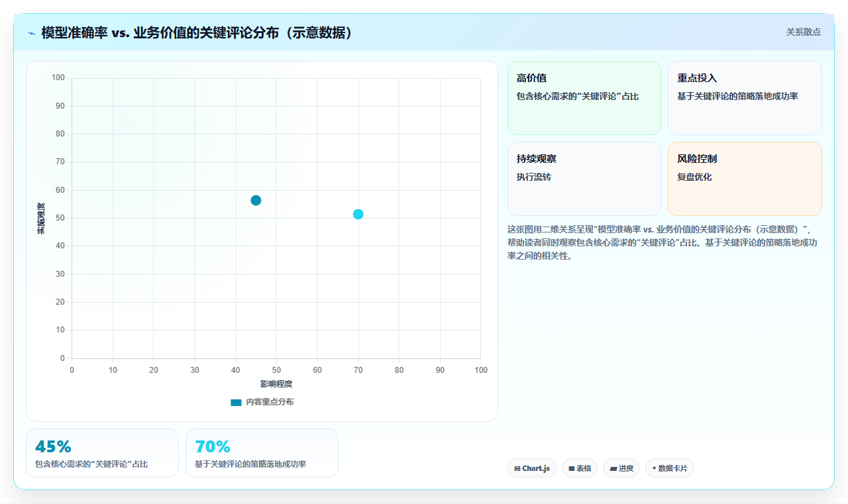Open the 重点投入 quadrant card
The width and height of the screenshot is (848, 504).
[745, 98]
